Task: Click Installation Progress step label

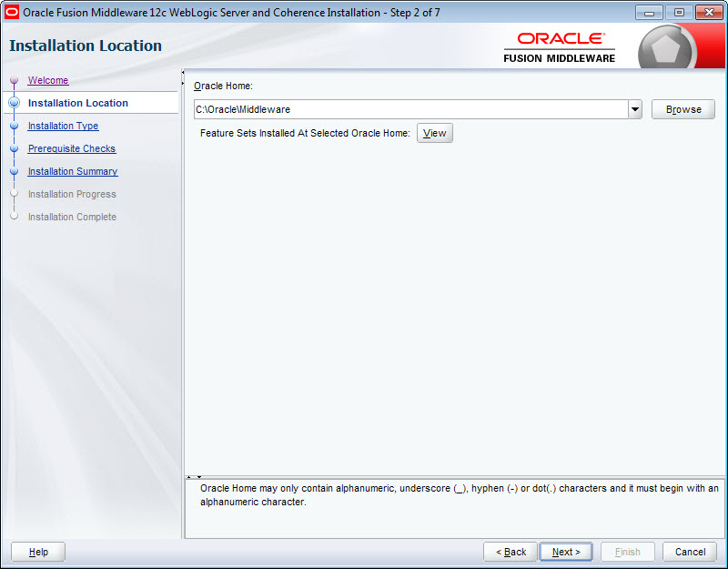Action: point(72,194)
